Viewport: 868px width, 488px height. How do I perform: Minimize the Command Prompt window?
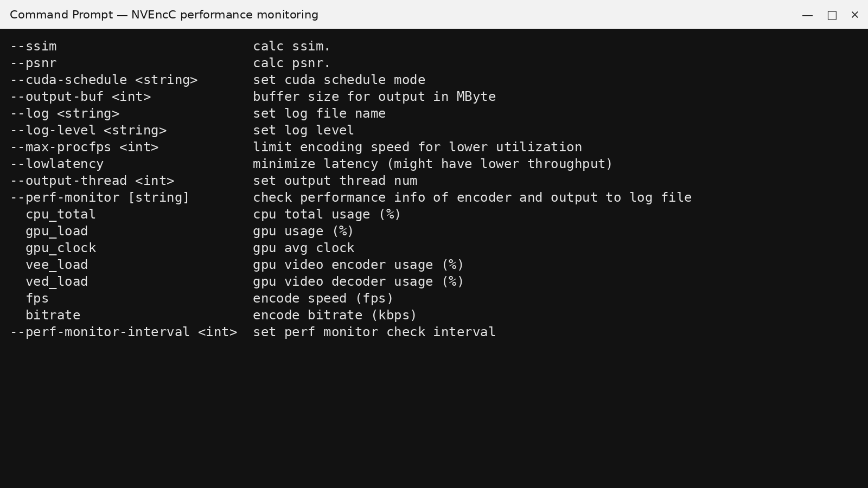[807, 15]
